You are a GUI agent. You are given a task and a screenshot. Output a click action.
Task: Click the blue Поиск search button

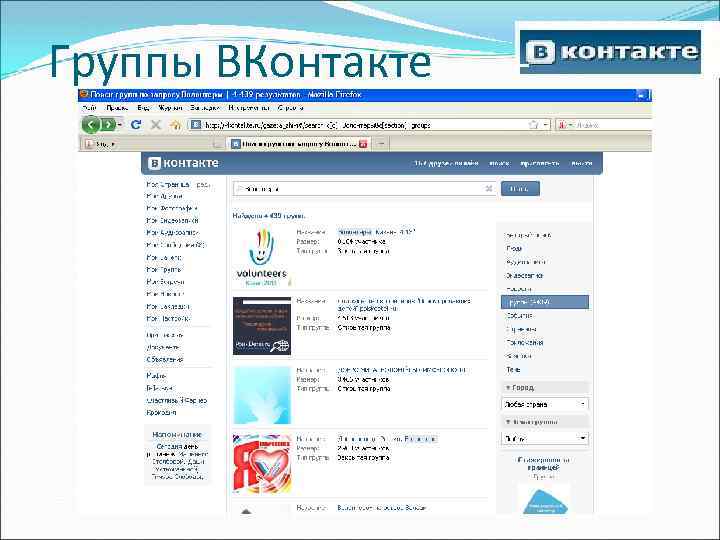coord(520,189)
